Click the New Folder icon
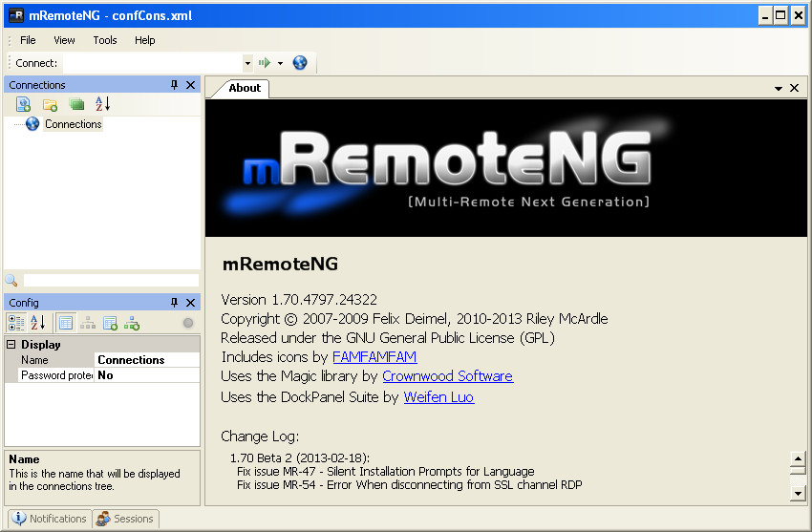This screenshot has height=532, width=812. (51, 104)
